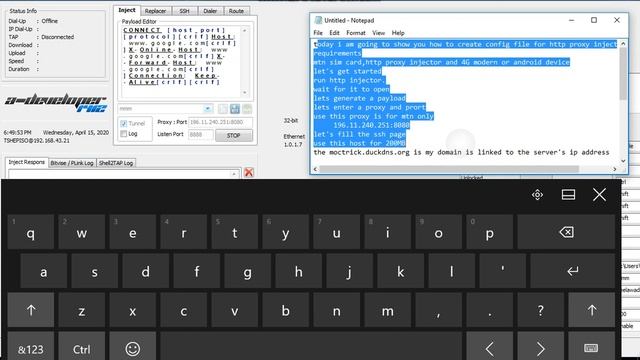Click the new payload icon beside dropdown
The image size is (640, 360).
click(222, 109)
